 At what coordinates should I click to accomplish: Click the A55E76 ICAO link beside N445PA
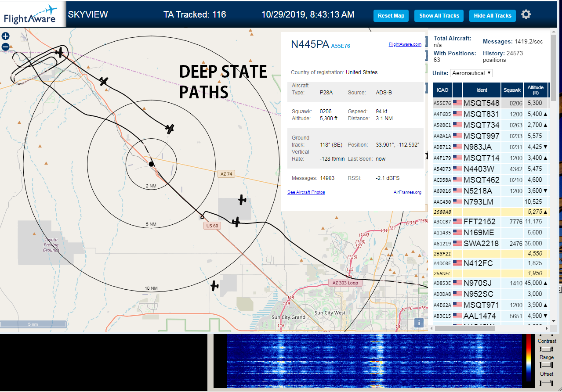click(341, 46)
